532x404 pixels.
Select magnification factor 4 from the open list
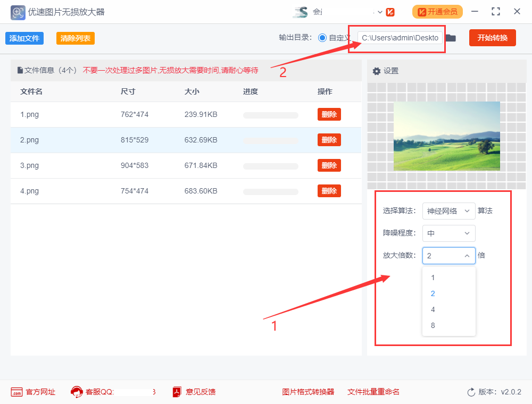[448, 309]
